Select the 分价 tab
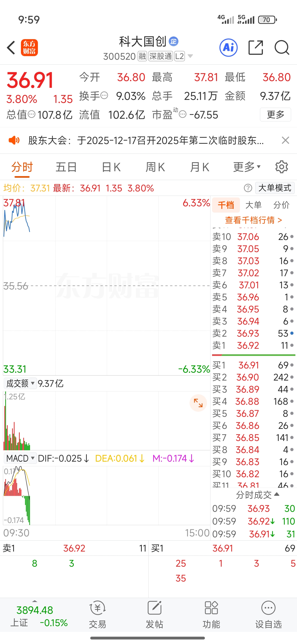Screen dimensions: 297x644 [x=281, y=205]
